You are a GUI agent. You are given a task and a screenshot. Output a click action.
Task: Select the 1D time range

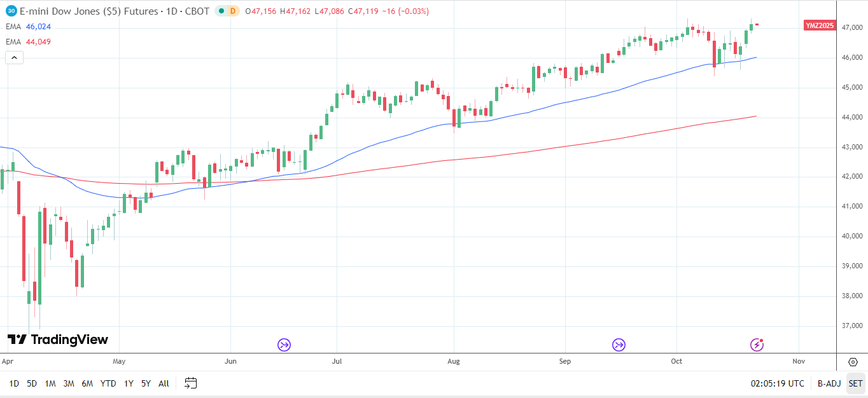tap(14, 383)
